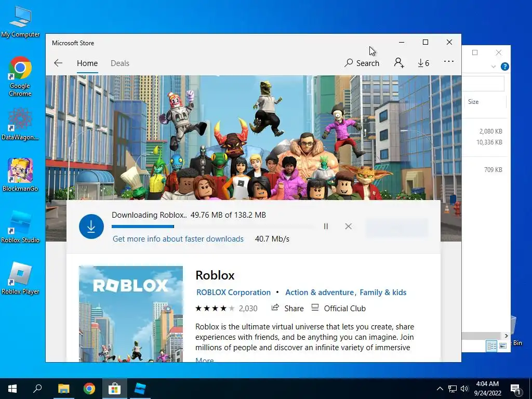Expand the ribbon chevron in Explorer window

[494, 66]
